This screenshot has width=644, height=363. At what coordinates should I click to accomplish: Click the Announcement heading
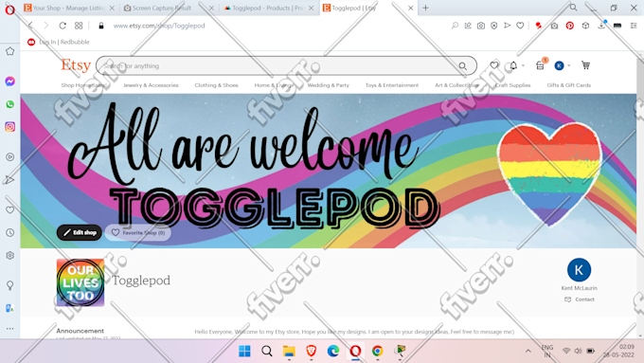pos(80,331)
